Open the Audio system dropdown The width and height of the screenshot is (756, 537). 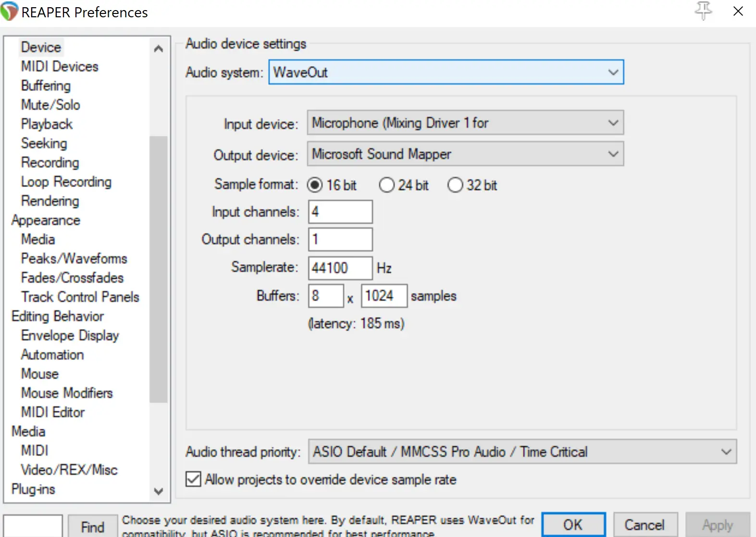tap(446, 72)
